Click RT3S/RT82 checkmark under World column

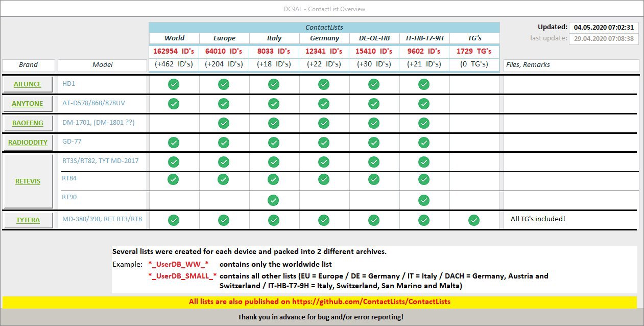pos(174,161)
